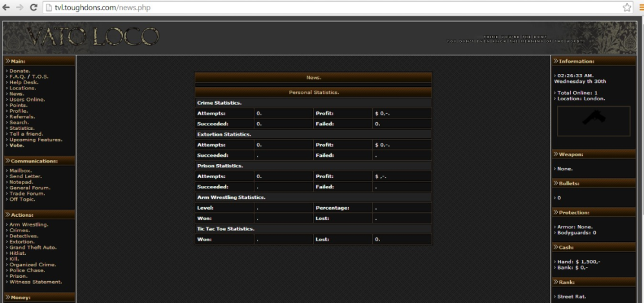
Task: Click the address bar URL field
Action: [x=322, y=7]
